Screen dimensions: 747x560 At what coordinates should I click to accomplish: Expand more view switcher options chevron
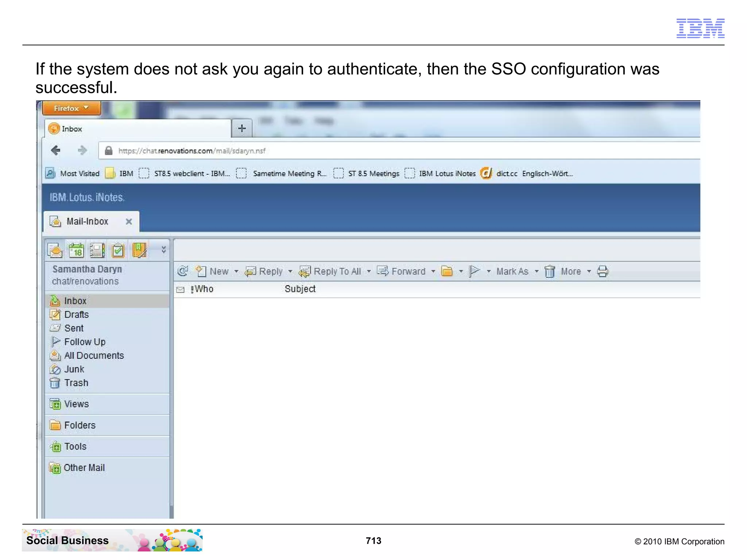(164, 250)
